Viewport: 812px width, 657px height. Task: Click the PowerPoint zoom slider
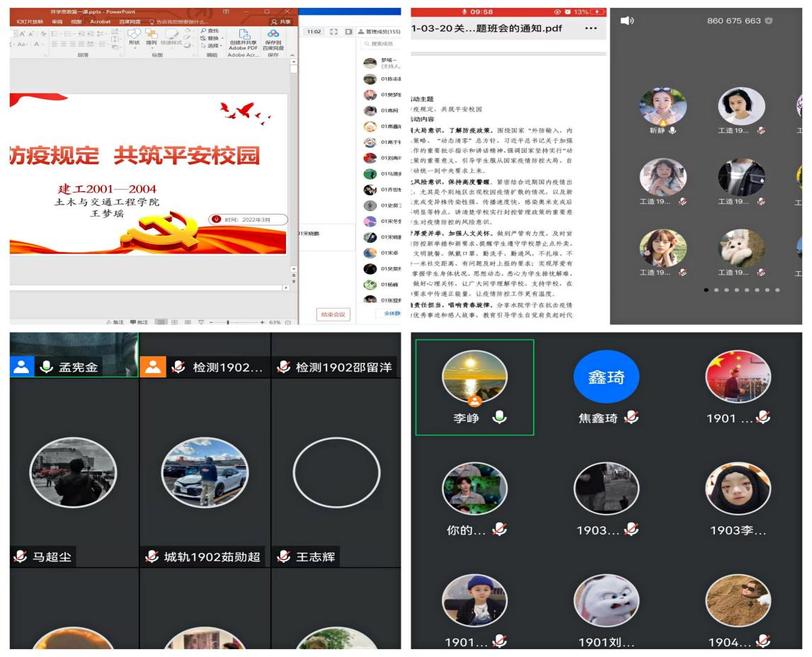click(x=228, y=322)
